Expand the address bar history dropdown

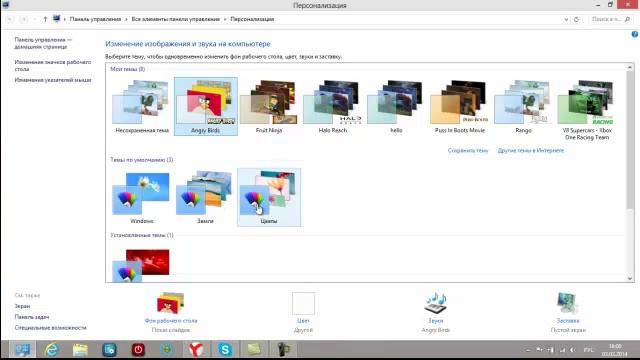point(566,19)
